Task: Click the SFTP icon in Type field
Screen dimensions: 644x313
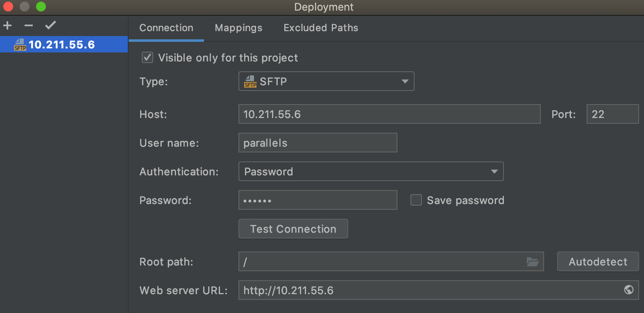Action: click(250, 82)
